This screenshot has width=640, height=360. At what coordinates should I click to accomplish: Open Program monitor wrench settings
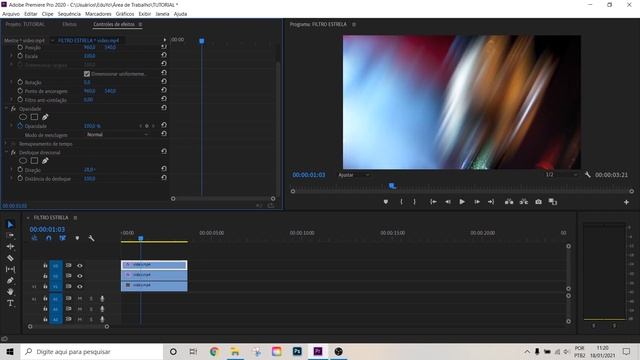point(588,175)
